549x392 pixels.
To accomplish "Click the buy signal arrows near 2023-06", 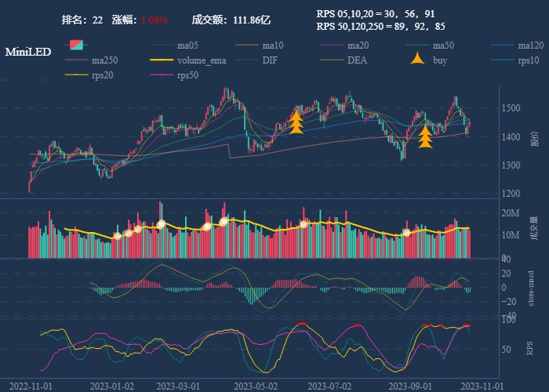I will pos(296,123).
